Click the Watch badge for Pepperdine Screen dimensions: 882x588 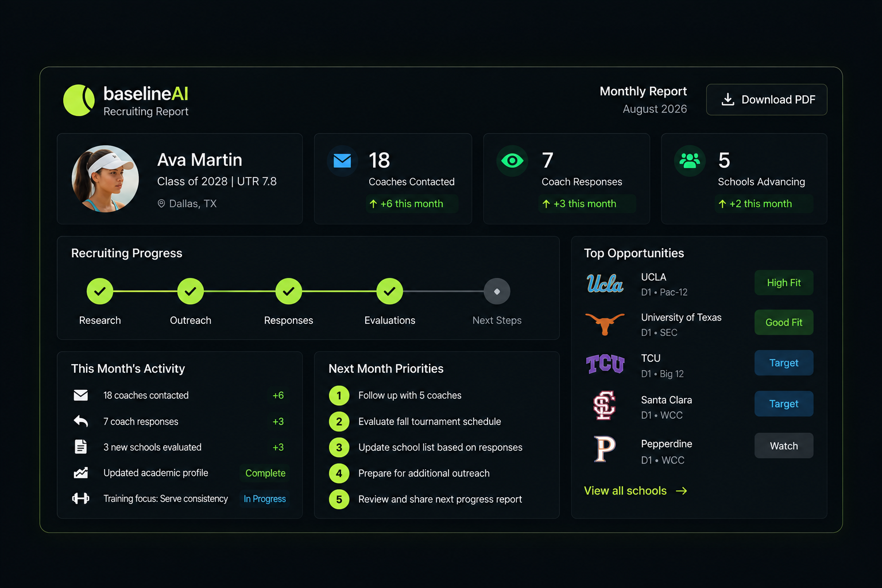[784, 446]
